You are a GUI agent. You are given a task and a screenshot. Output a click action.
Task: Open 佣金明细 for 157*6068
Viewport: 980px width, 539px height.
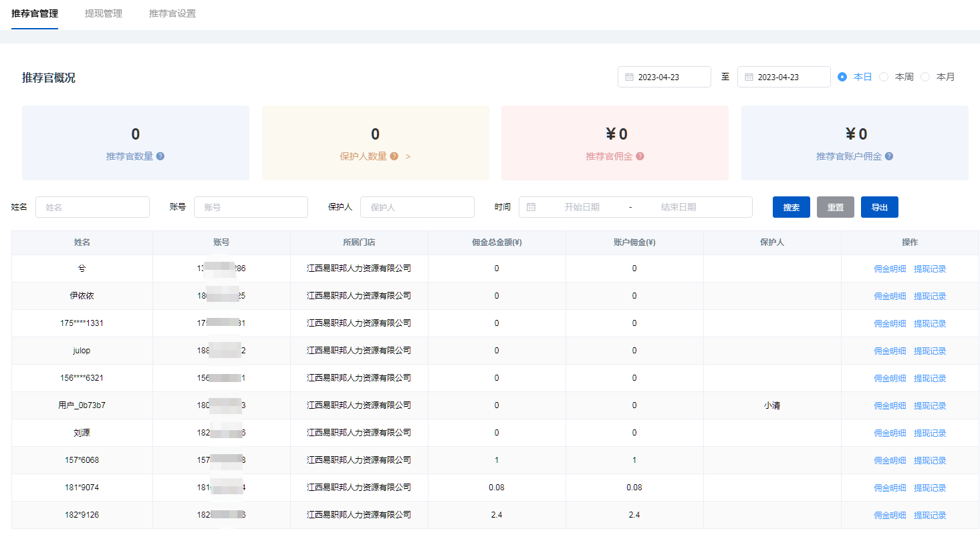[890, 461]
